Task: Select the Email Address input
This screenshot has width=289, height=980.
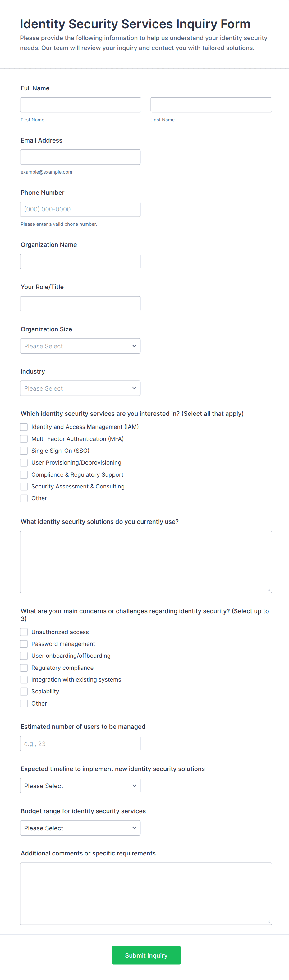Action: click(x=80, y=157)
